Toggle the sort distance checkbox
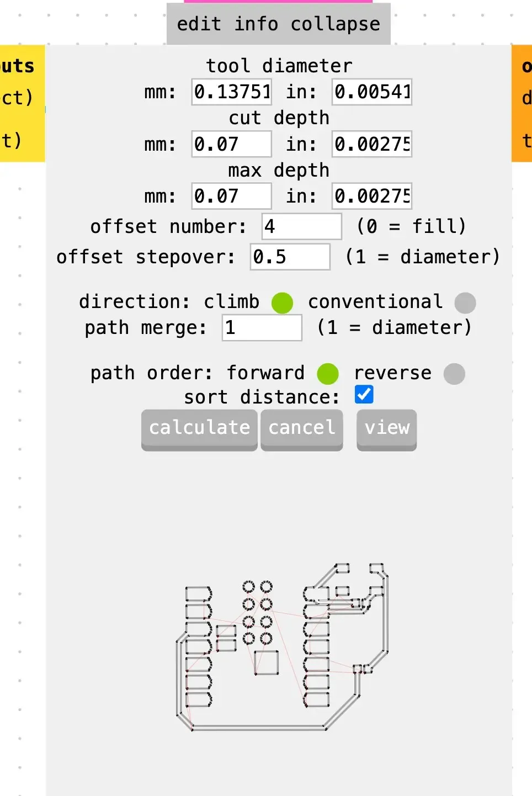 364,395
